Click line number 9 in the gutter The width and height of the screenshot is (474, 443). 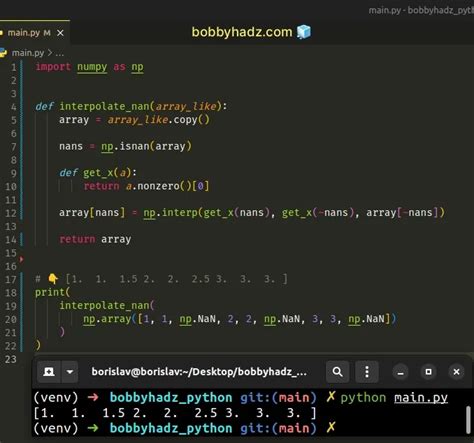(x=13, y=173)
